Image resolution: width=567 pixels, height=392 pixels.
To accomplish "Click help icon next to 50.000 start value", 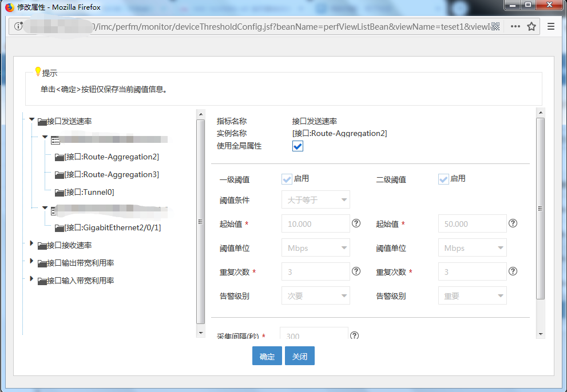I will [513, 223].
